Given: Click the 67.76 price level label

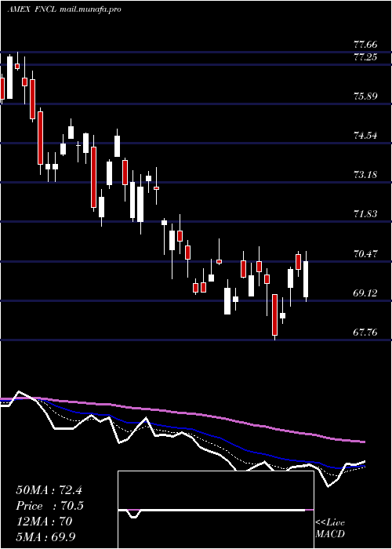Looking at the screenshot, I should (x=365, y=333).
